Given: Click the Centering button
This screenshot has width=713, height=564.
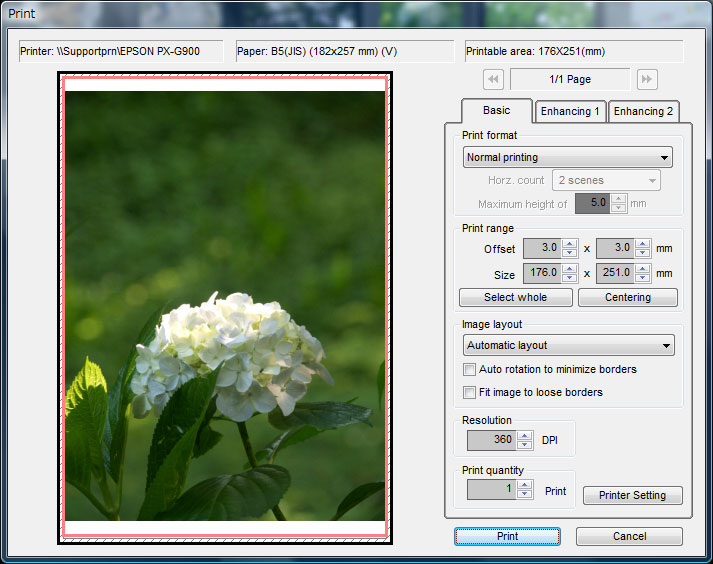Looking at the screenshot, I should [x=628, y=297].
